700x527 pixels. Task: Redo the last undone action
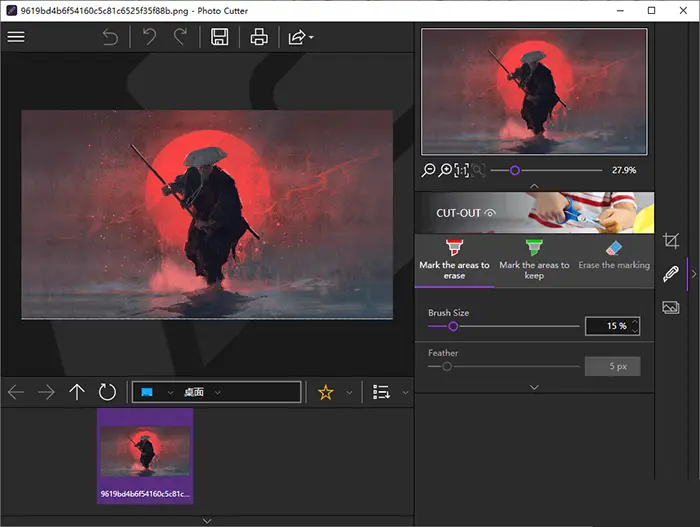pos(180,37)
